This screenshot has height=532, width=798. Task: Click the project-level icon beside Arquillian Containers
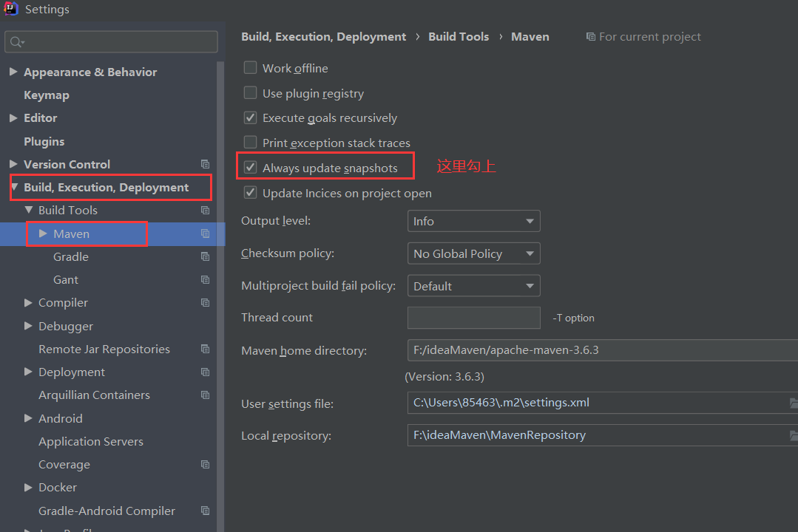[205, 395]
